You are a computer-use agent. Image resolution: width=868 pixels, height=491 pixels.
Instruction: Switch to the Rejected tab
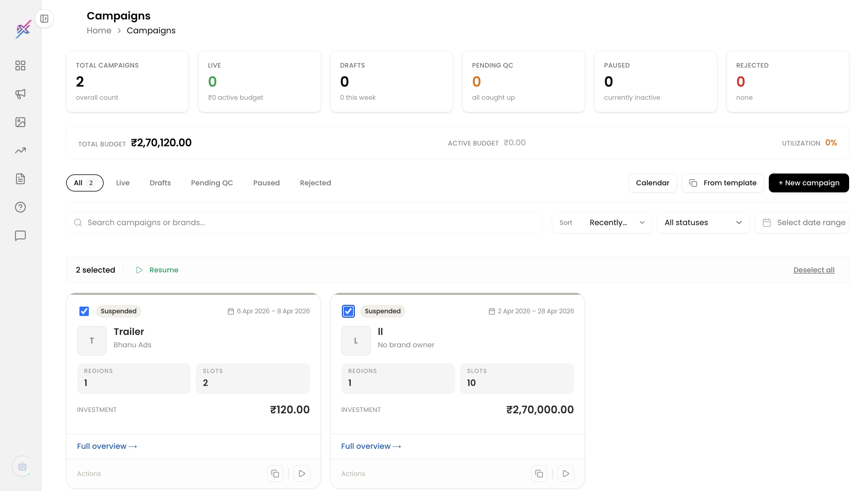(x=315, y=183)
